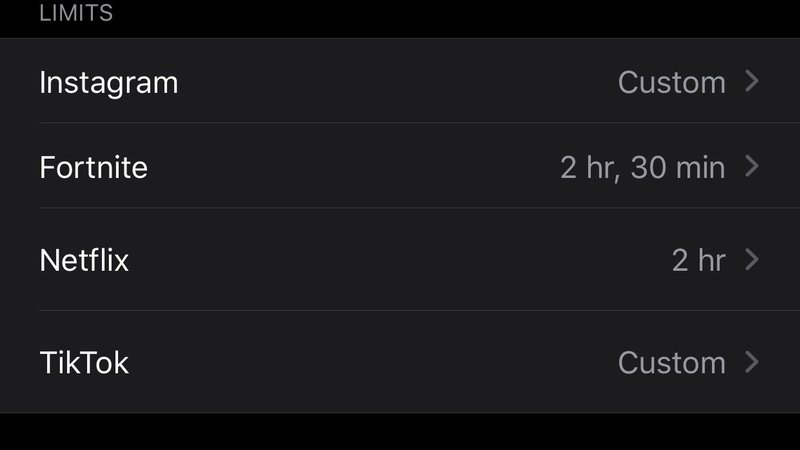Expand the TikTok limit chevron

pyautogui.click(x=753, y=361)
